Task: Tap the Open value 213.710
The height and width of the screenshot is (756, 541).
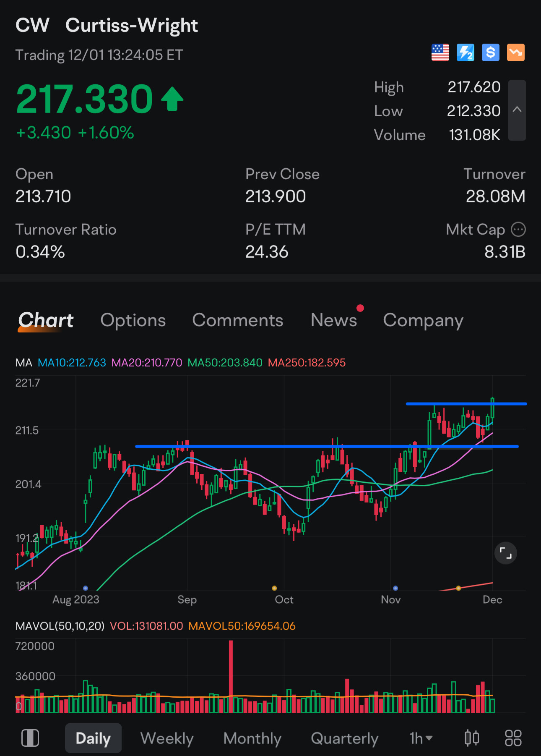Action: tap(43, 196)
